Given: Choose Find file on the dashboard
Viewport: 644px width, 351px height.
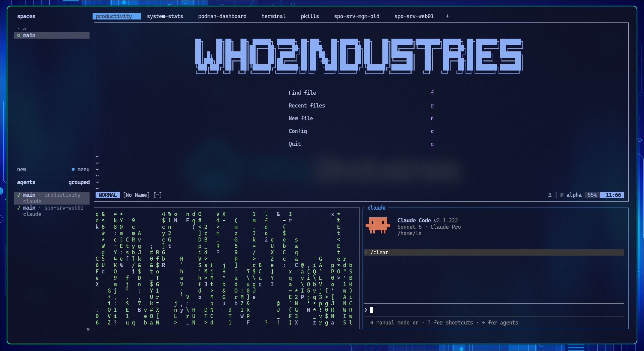Looking at the screenshot, I should click(x=302, y=93).
